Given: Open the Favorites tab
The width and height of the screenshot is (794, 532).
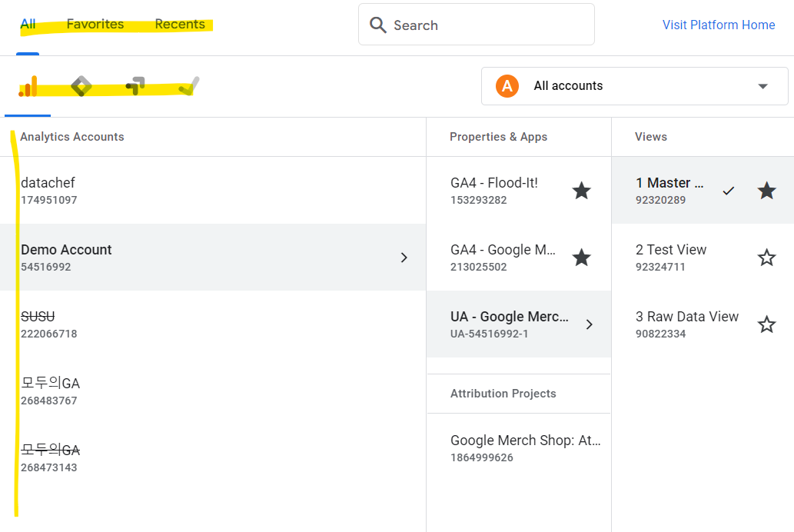Looking at the screenshot, I should pyautogui.click(x=95, y=25).
